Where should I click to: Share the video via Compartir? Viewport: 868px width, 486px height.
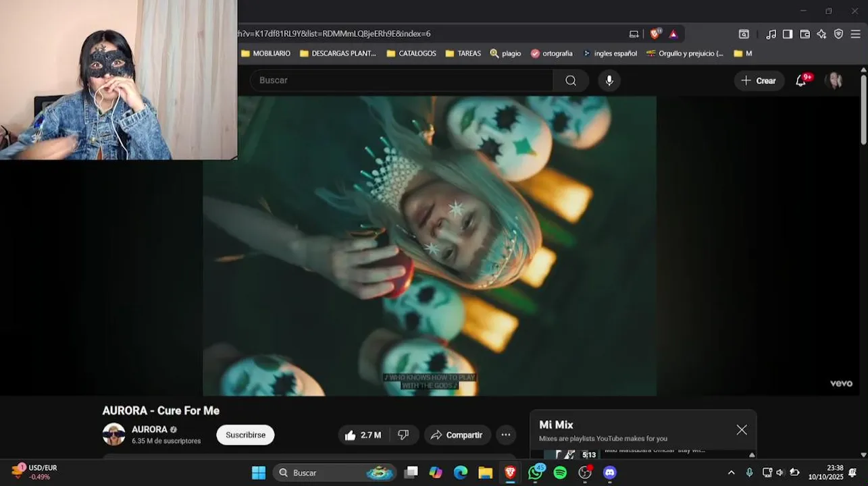[457, 435]
